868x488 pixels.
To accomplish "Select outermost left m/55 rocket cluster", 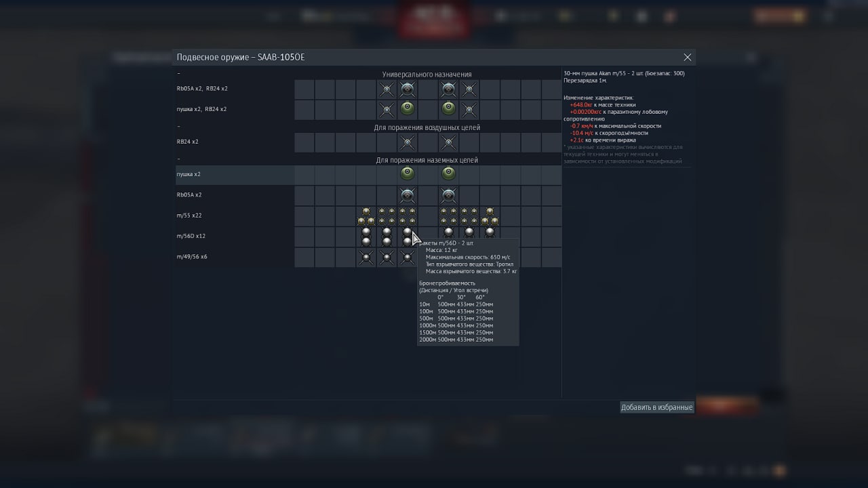I will pyautogui.click(x=366, y=216).
